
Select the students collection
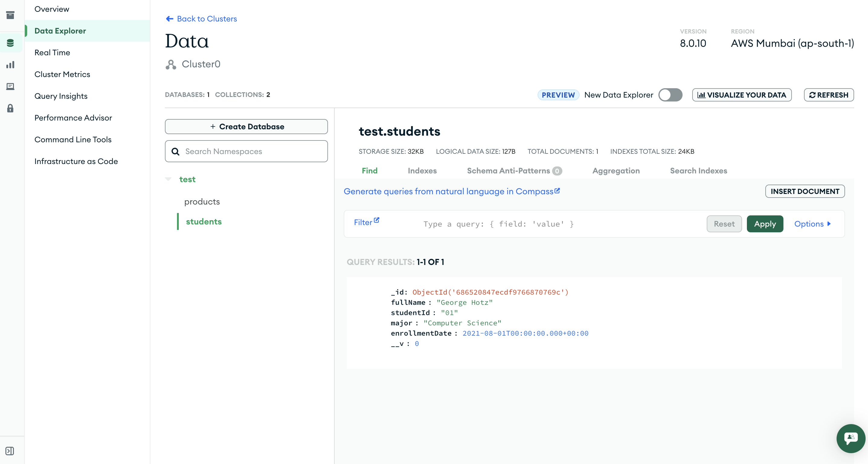pyautogui.click(x=204, y=222)
